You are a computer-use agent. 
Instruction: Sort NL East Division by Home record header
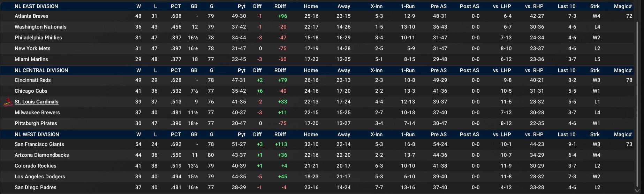click(311, 6)
